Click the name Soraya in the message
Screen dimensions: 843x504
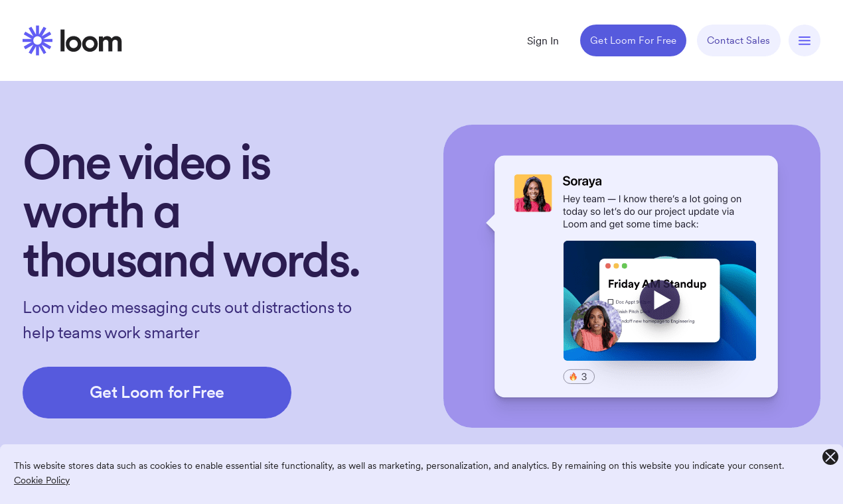582,181
